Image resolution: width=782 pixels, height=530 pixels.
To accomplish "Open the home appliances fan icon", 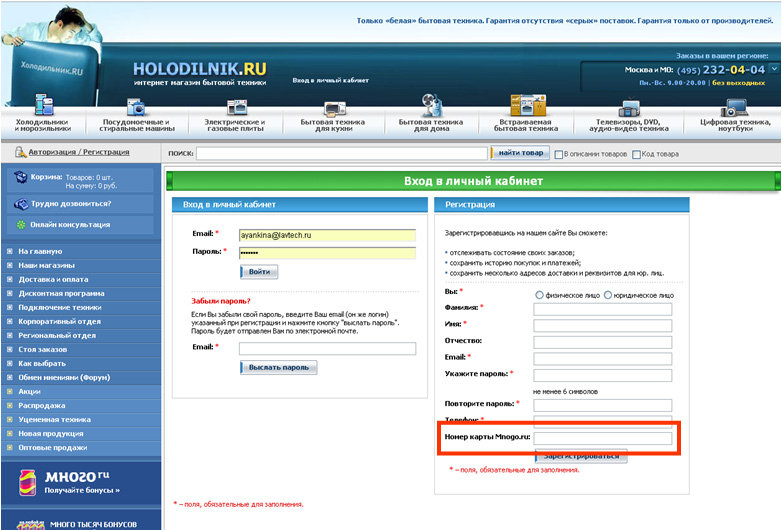I will pyautogui.click(x=431, y=105).
